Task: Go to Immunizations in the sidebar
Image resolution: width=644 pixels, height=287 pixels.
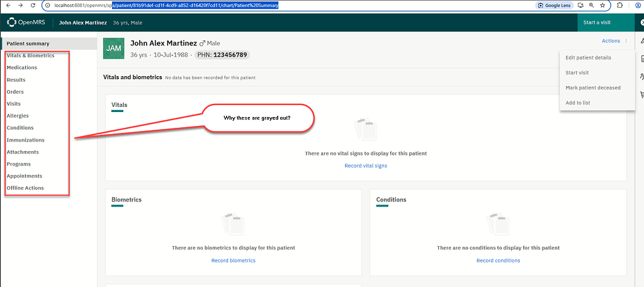Action: tap(25, 140)
